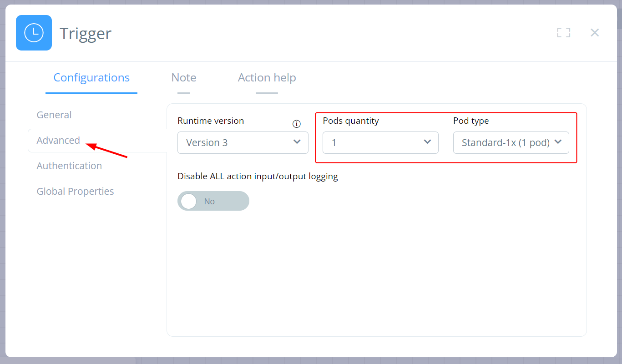Open the Global Properties section
This screenshot has width=622, height=364.
click(75, 192)
